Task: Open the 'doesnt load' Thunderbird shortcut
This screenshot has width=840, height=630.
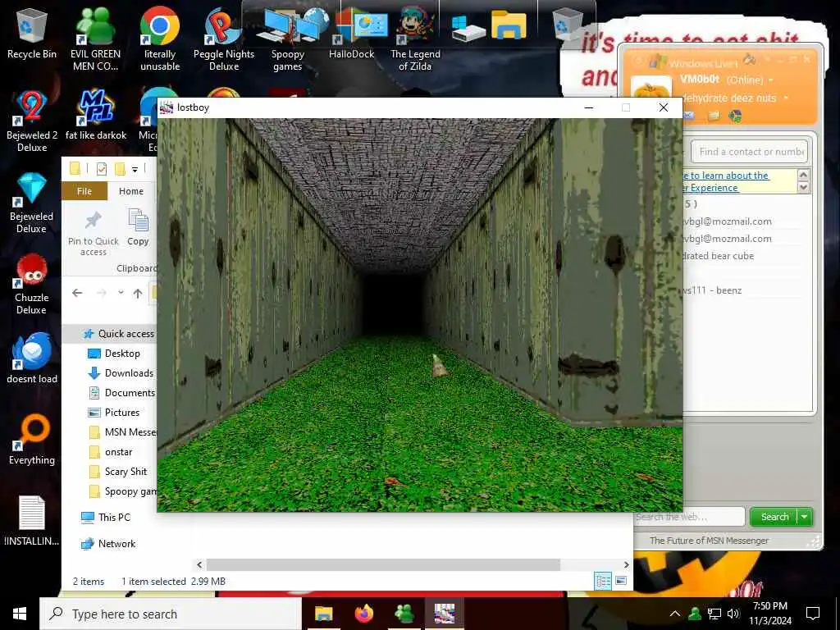Action: 32,358
